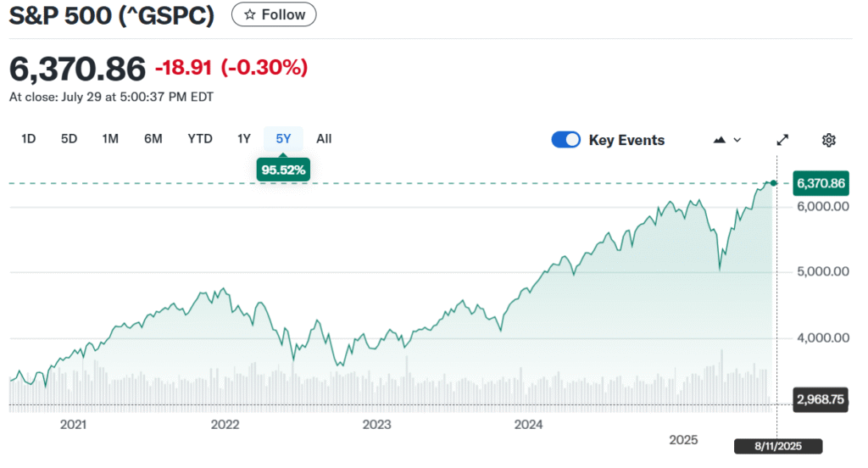Viewport: 868px width, 468px height.
Task: Follow the S&P 500 index
Action: point(274,14)
